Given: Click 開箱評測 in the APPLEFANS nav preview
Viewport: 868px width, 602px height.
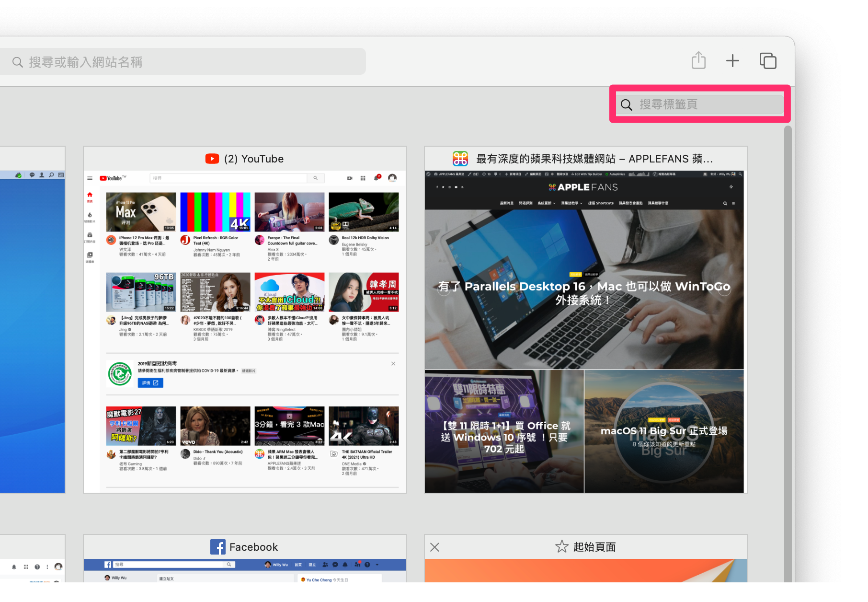Looking at the screenshot, I should 525,203.
